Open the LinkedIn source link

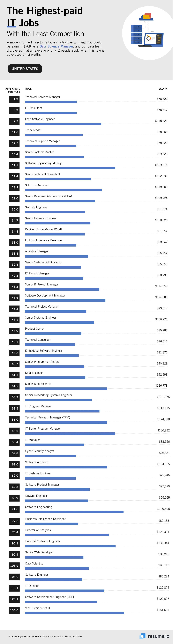point(36,636)
